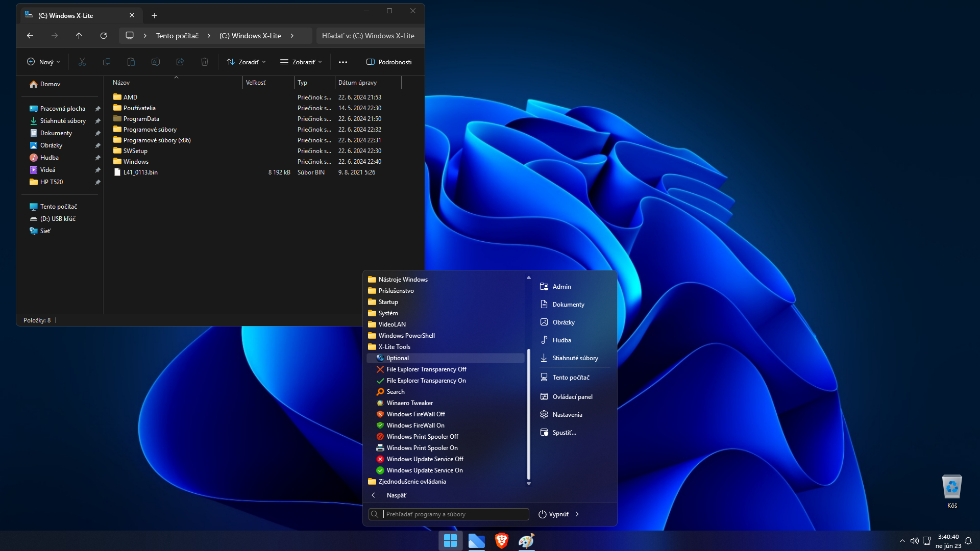
Task: Click the Rename icon in Explorer toolbar
Action: click(x=156, y=62)
